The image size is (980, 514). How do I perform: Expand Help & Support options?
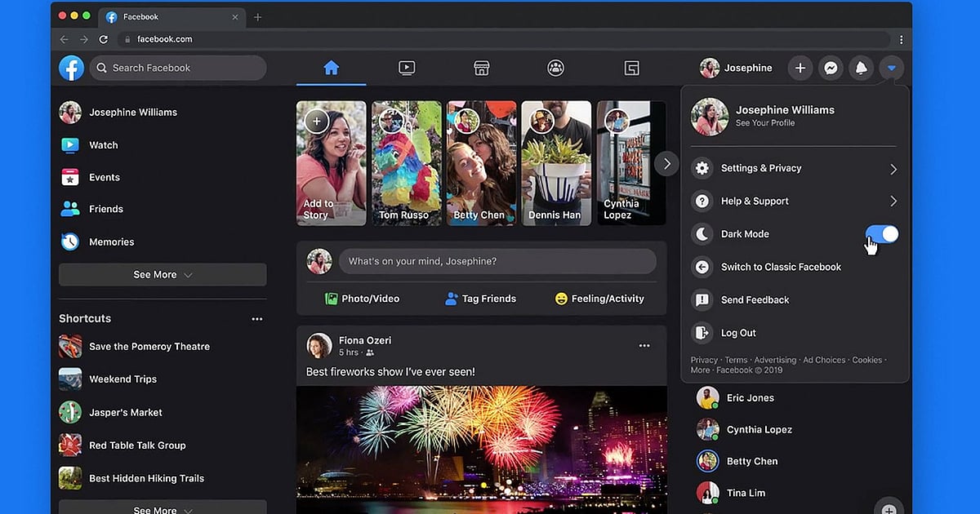755,201
